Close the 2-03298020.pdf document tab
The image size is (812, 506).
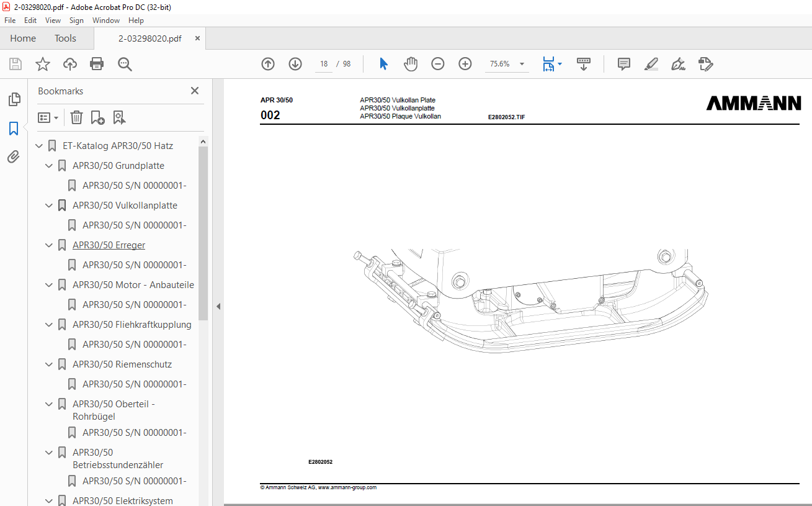(198, 38)
